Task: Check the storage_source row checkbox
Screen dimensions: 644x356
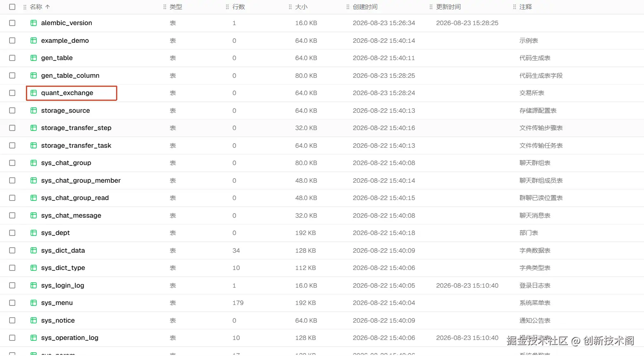Action: tap(12, 111)
